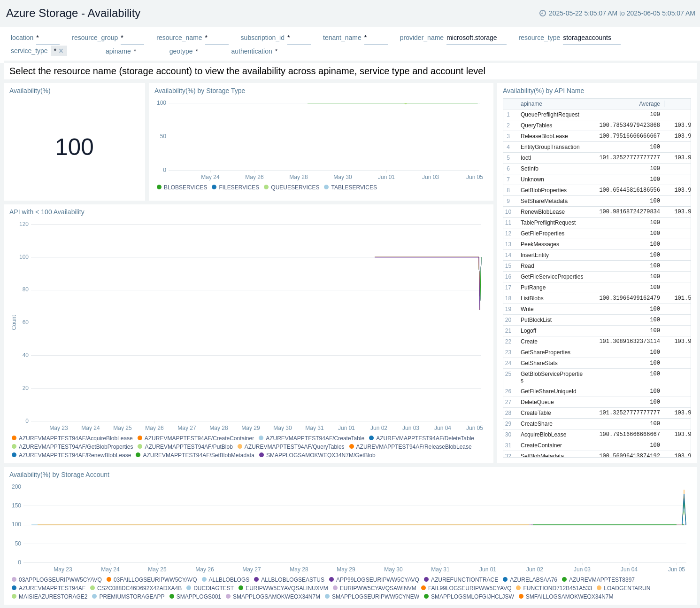This screenshot has height=608, width=700.
Task: Select the QueryTables table row
Action: tap(597, 125)
